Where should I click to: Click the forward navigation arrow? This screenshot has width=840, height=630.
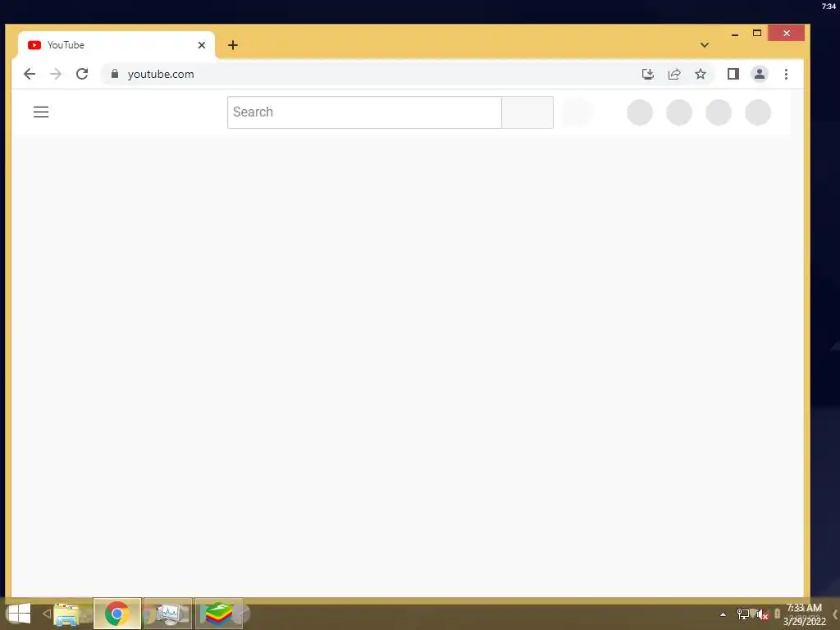(56, 74)
